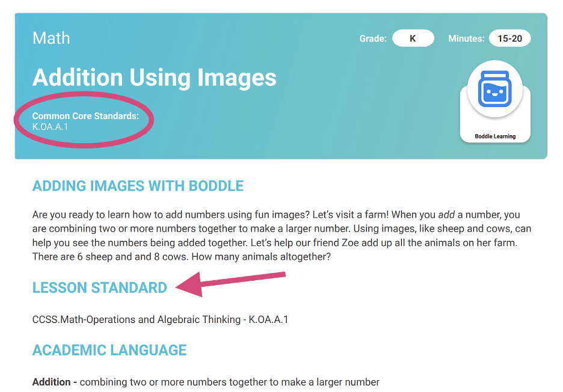Click the italic word "add" in the paragraph
The height and width of the screenshot is (392, 563).
coord(446,215)
